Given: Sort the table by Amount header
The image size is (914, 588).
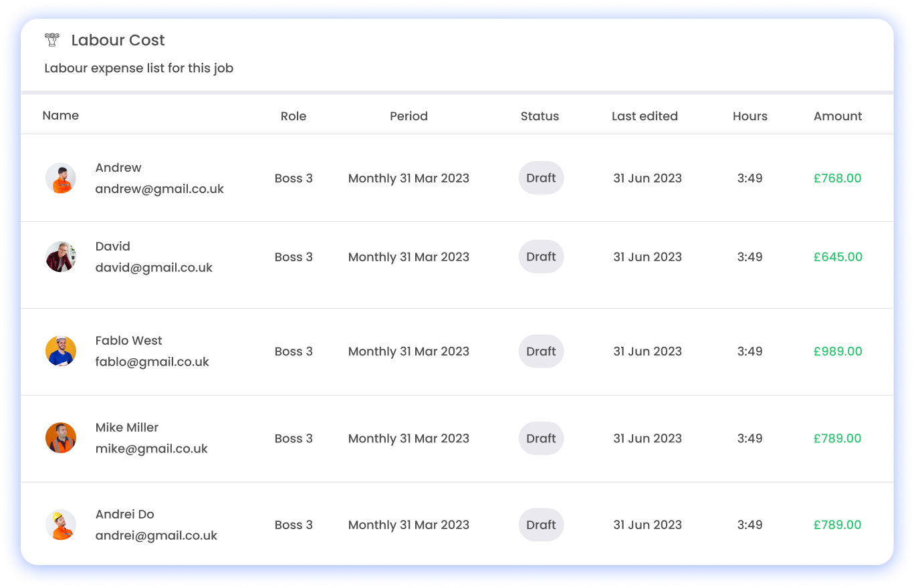Looking at the screenshot, I should 837,116.
